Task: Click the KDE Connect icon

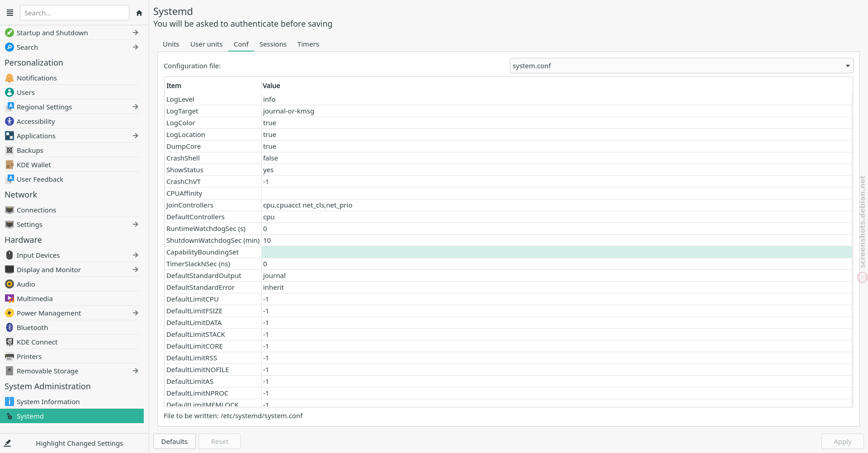Action: coord(9,342)
